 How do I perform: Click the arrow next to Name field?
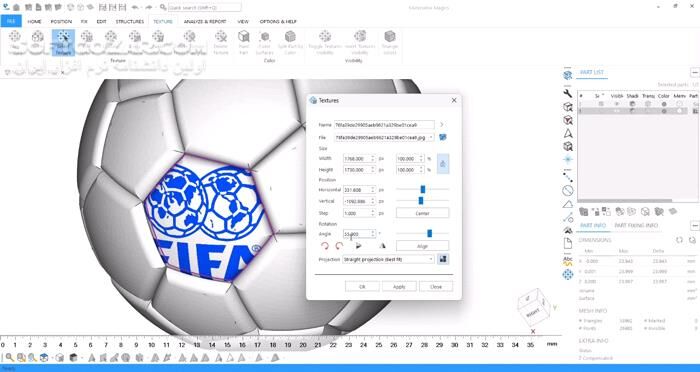(442, 125)
